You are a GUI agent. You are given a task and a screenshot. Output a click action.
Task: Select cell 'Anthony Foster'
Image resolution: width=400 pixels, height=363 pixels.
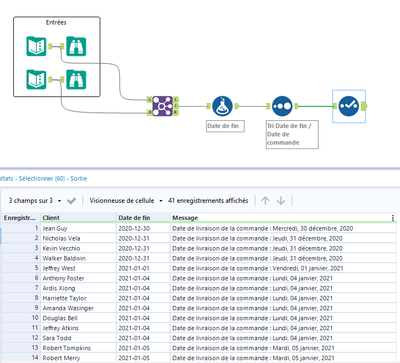78,278
